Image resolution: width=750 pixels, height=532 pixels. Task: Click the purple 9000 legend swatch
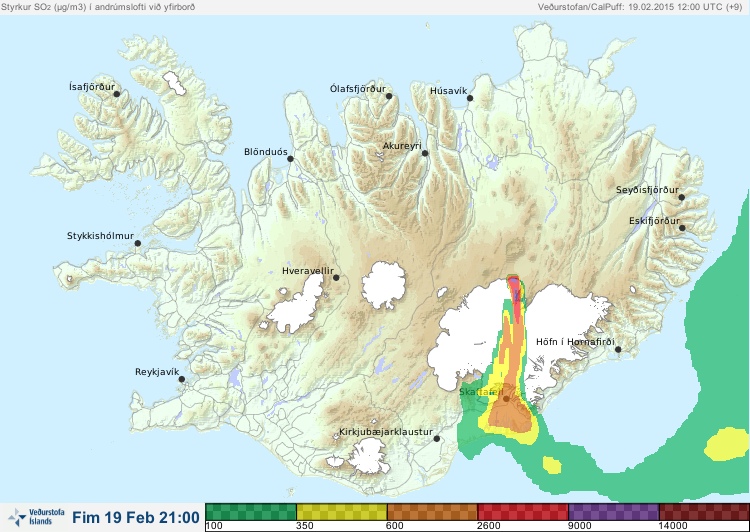click(614, 512)
